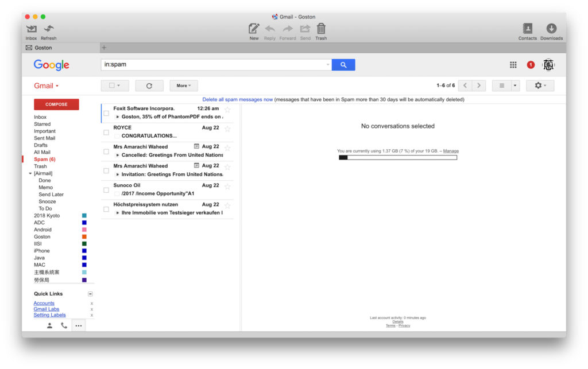This screenshot has width=588, height=369.
Task: Open the Setting Labels quick link
Action: pos(49,315)
